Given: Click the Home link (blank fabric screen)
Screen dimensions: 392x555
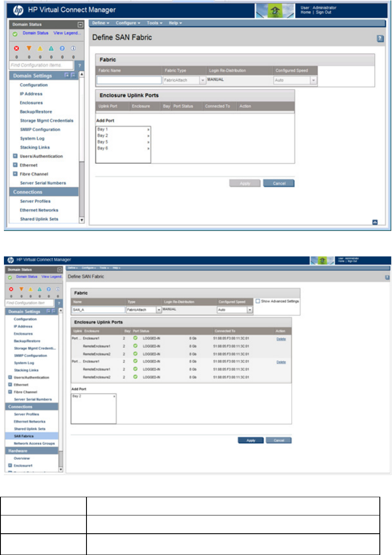Looking at the screenshot, I should pyautogui.click(x=306, y=12).
